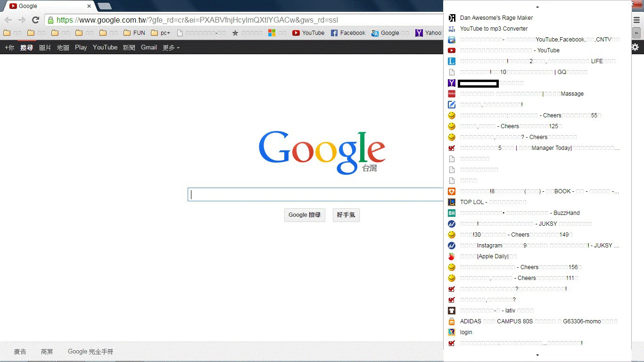Click the Google logo image
The width and height of the screenshot is (644, 362).
click(322, 152)
